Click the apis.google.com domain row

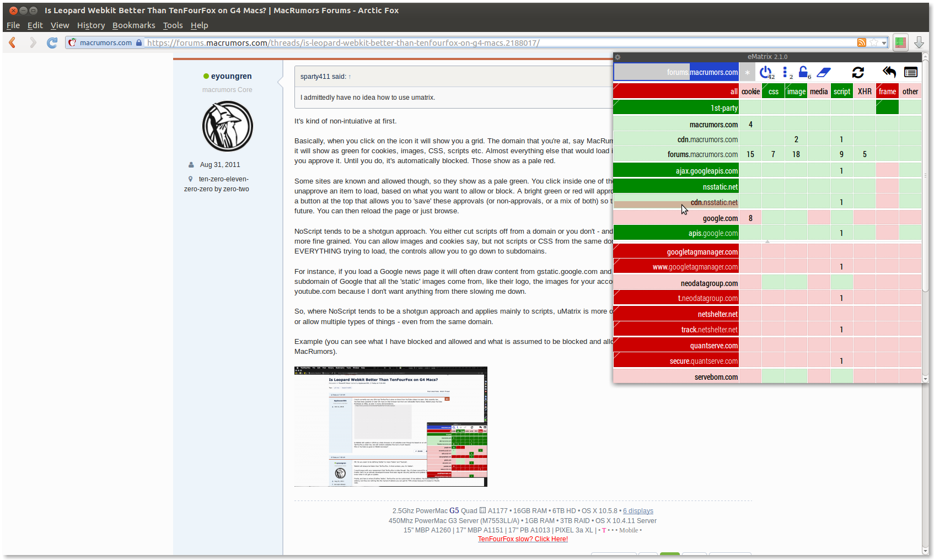(x=676, y=233)
